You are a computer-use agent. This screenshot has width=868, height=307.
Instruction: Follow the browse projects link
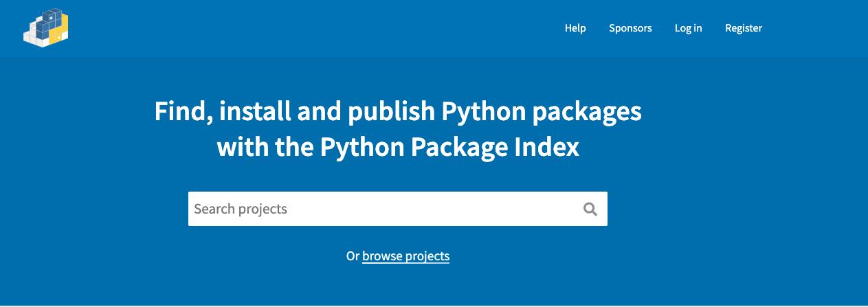tap(405, 256)
